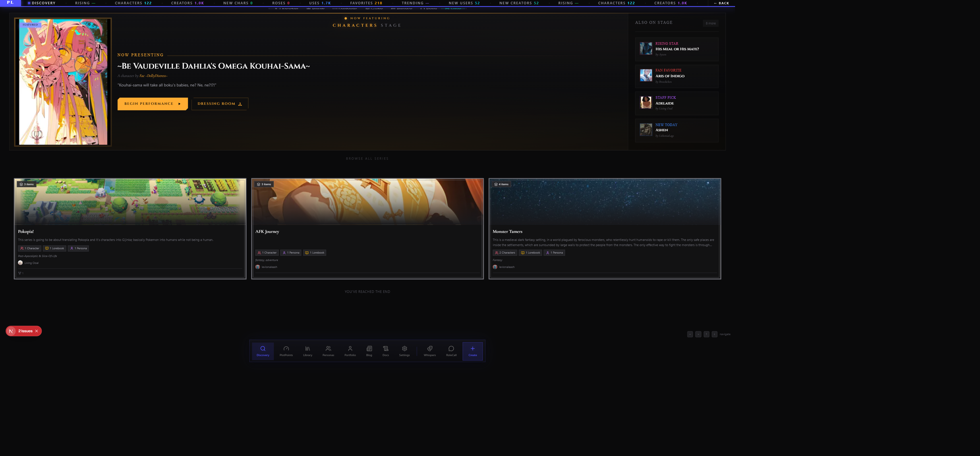Screen dimensions: 980x456
Task: Click the 4 items badge on Monster Tamers card
Action: coord(501,184)
